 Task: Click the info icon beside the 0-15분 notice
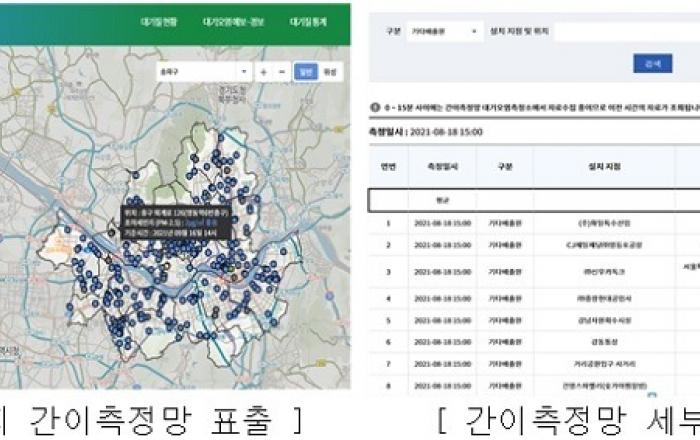coord(375,105)
